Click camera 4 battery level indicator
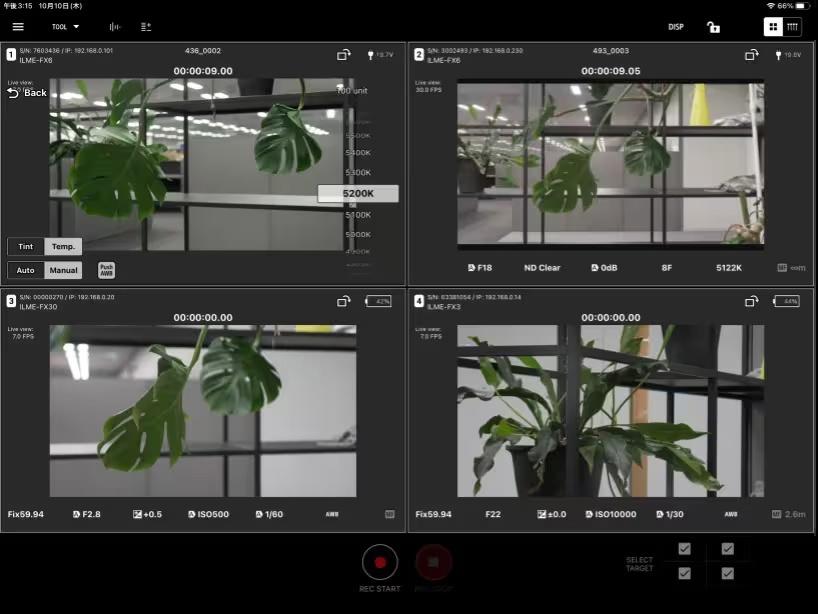This screenshot has width=818, height=614. (787, 301)
